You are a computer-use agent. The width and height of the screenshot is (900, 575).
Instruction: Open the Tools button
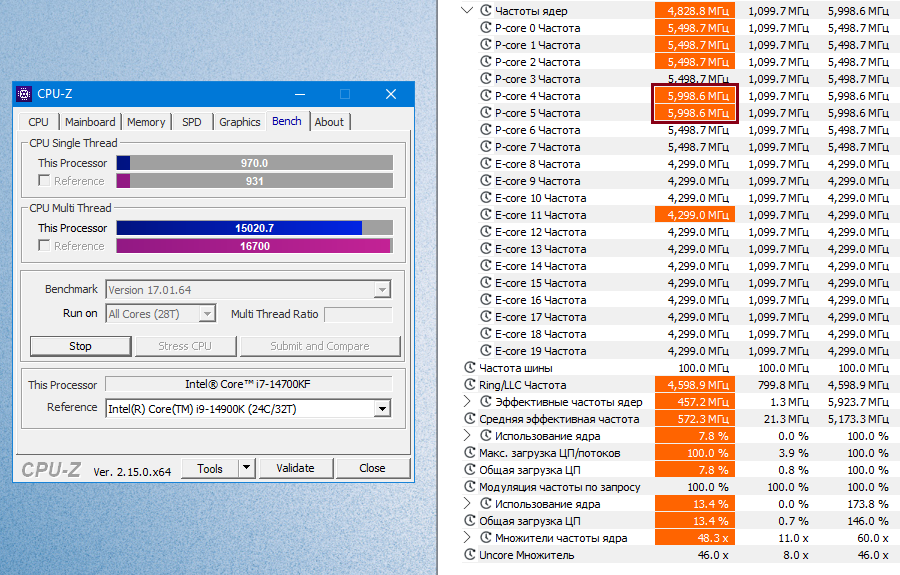click(210, 468)
